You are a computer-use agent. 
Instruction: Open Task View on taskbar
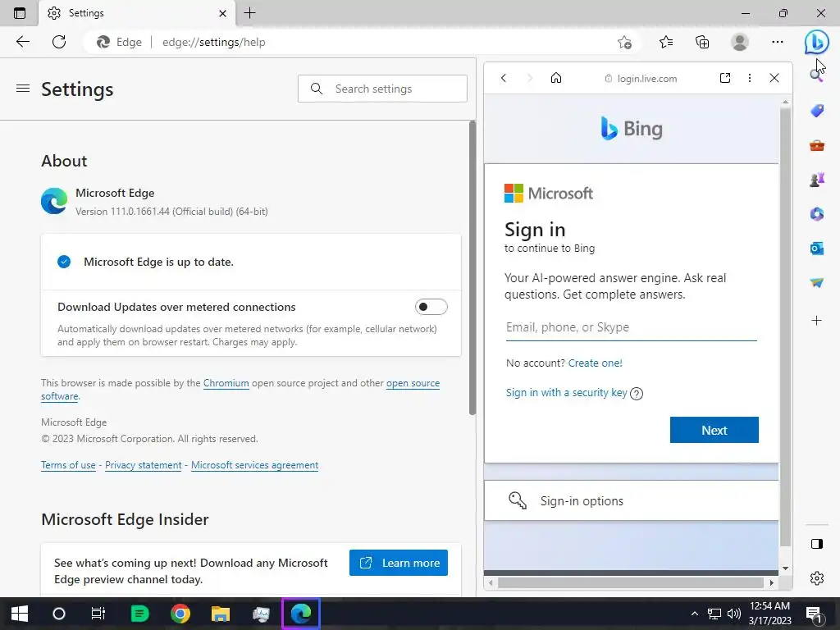point(98,614)
